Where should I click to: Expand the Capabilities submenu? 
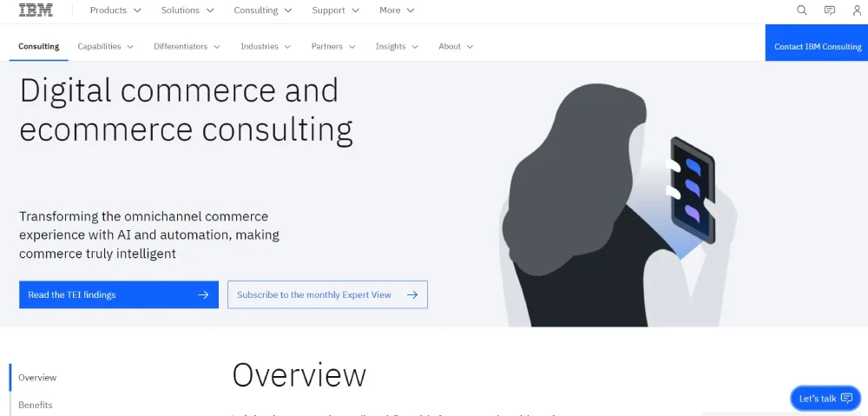(x=105, y=46)
